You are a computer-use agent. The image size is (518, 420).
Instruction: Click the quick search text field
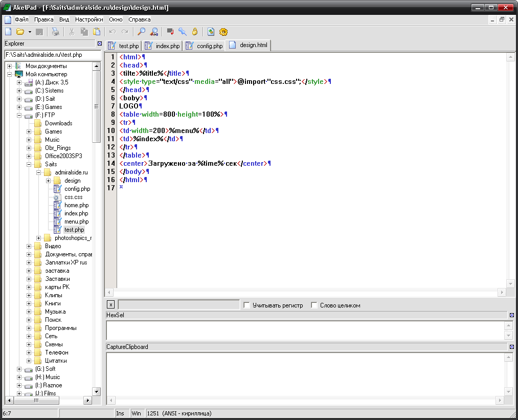coord(178,305)
